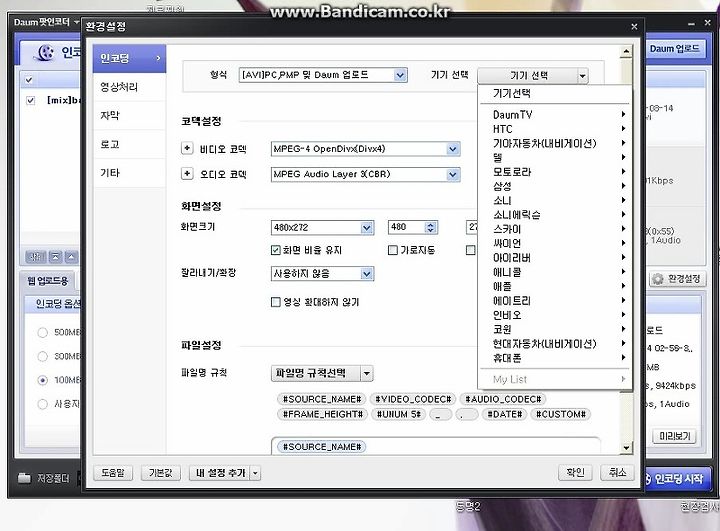Enable the 가로자동 checkbox

pos(393,250)
